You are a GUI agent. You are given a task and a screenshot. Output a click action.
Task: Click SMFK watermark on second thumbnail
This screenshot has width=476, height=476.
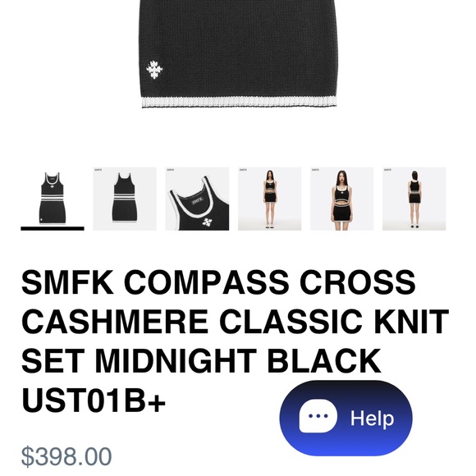pyautogui.click(x=98, y=170)
